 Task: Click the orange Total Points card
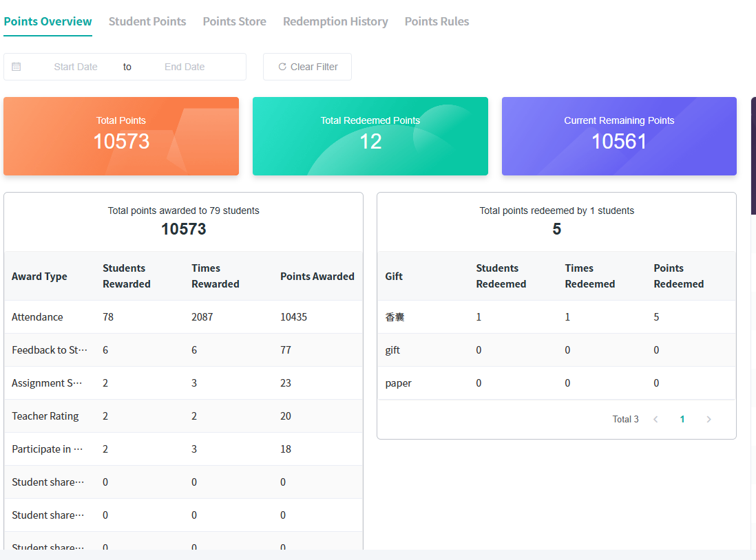pos(121,136)
